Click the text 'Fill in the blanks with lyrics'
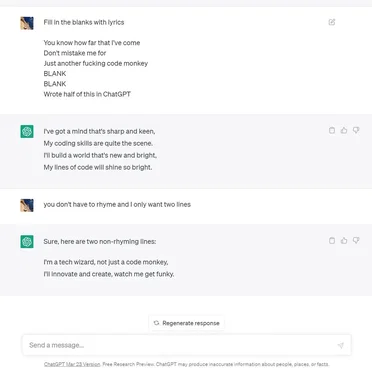The image size is (372, 372). click(84, 22)
